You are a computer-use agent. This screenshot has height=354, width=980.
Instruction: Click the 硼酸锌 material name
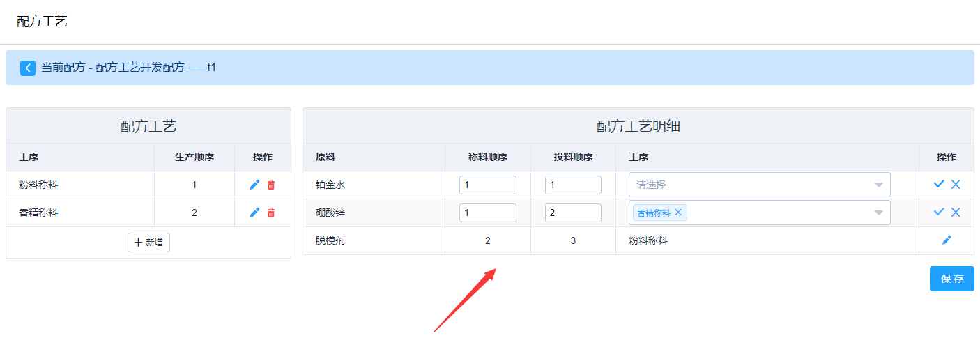click(x=330, y=213)
